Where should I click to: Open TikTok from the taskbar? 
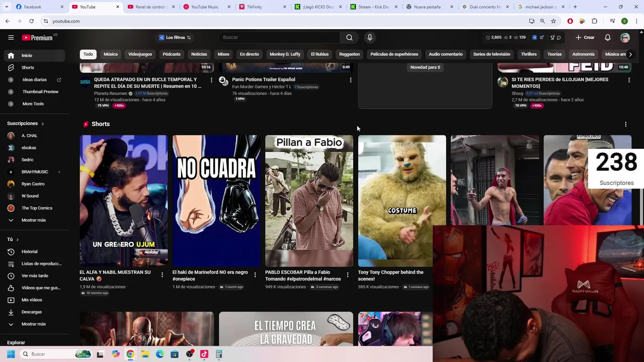click(x=204, y=354)
